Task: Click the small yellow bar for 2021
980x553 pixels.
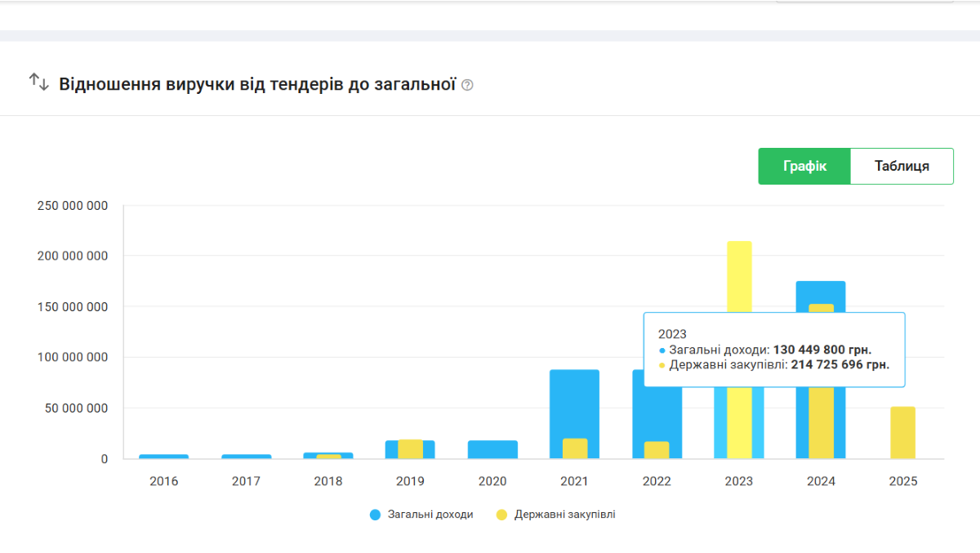Action: click(575, 449)
